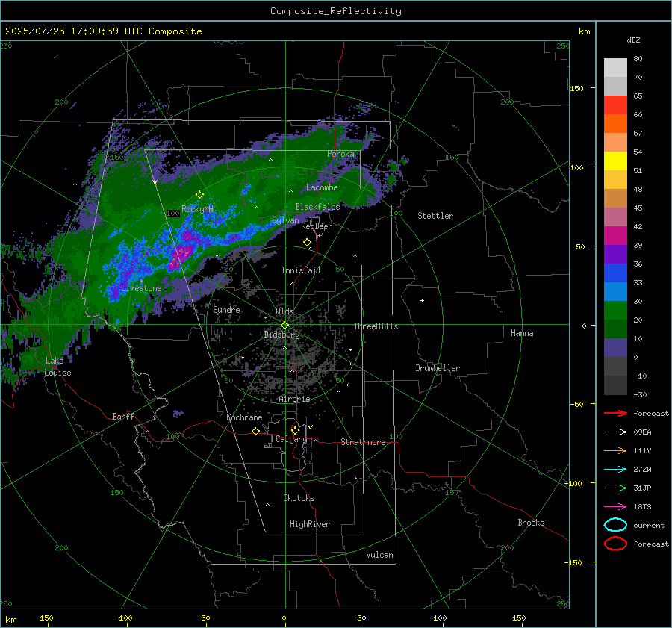
Task: Click the green 31JP arrow in legend
Action: 615,488
